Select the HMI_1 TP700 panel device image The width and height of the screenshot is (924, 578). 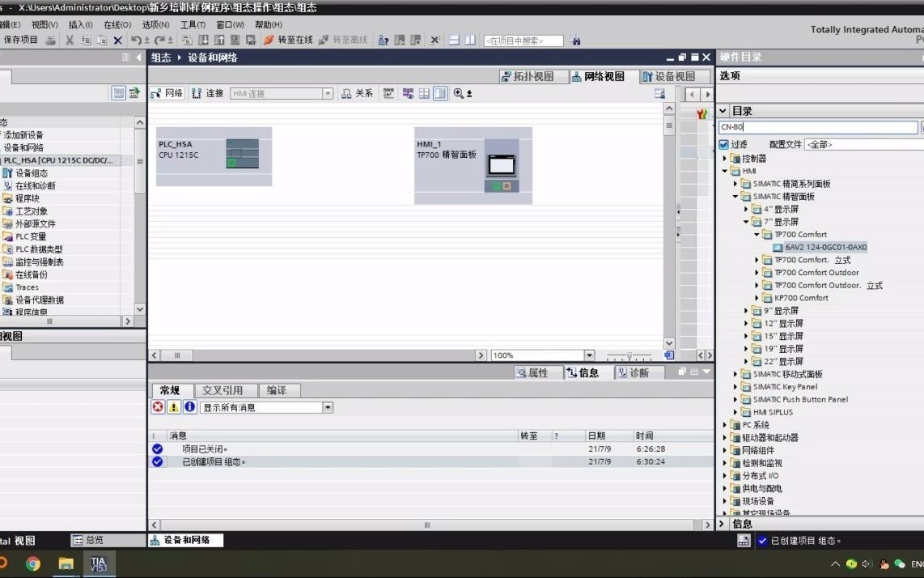502,165
